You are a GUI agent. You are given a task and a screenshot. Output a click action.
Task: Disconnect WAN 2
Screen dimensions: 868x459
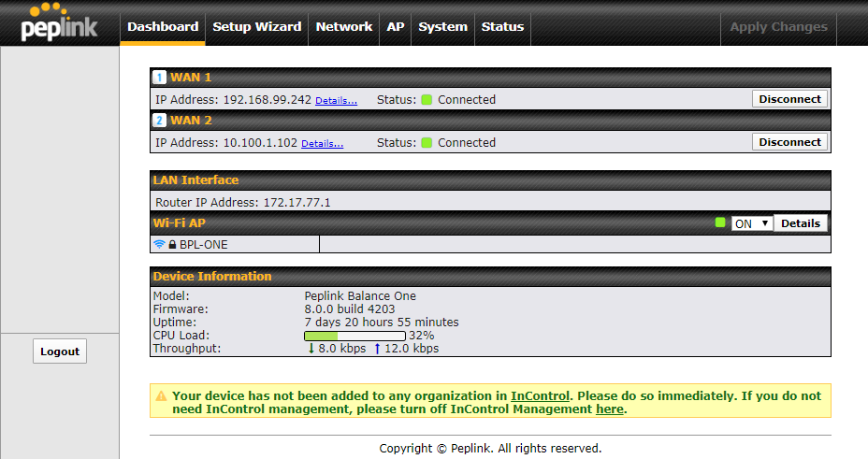pyautogui.click(x=790, y=142)
